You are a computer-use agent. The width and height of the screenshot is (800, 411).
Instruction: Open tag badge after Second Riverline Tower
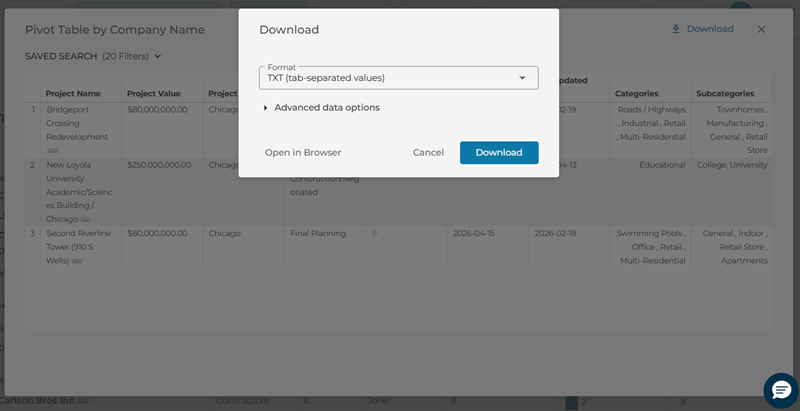[x=77, y=261]
